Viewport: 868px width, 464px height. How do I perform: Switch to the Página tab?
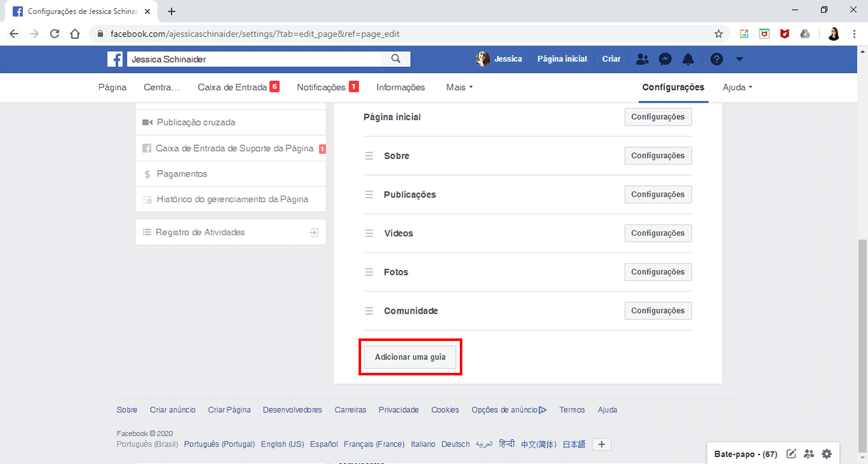click(x=112, y=87)
